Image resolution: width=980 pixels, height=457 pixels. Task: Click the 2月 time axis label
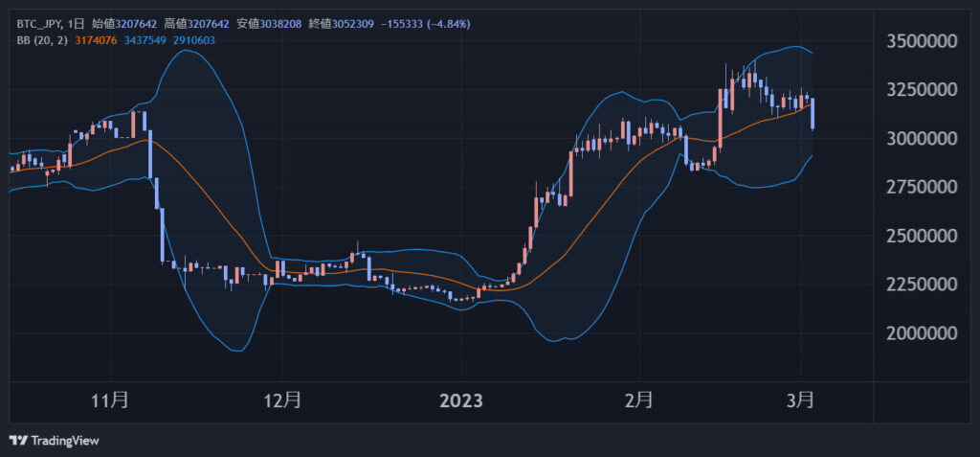click(x=639, y=400)
